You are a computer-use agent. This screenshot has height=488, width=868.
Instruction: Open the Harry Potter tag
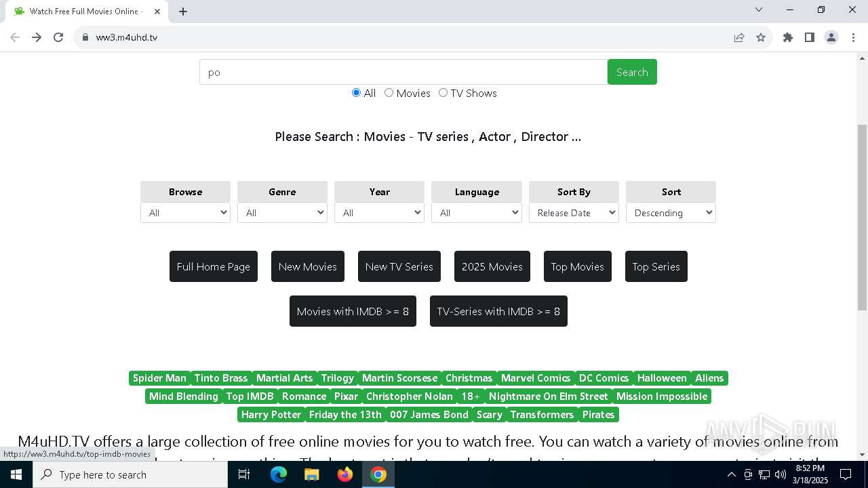tap(271, 415)
